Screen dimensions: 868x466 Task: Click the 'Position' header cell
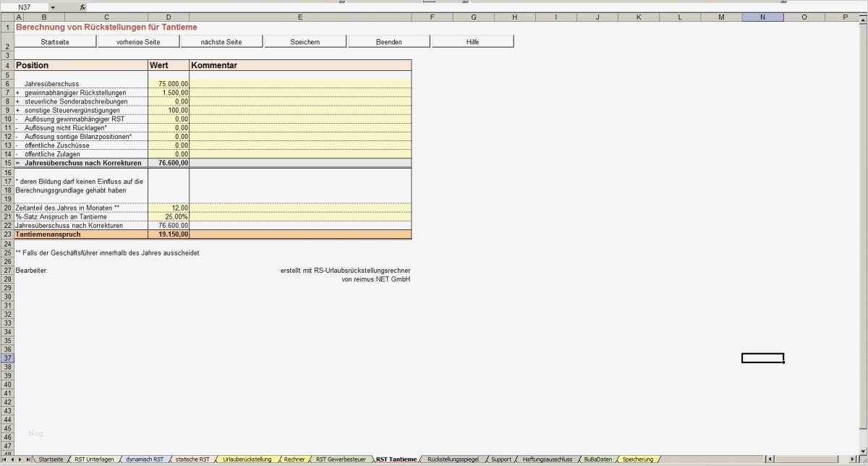(81, 65)
